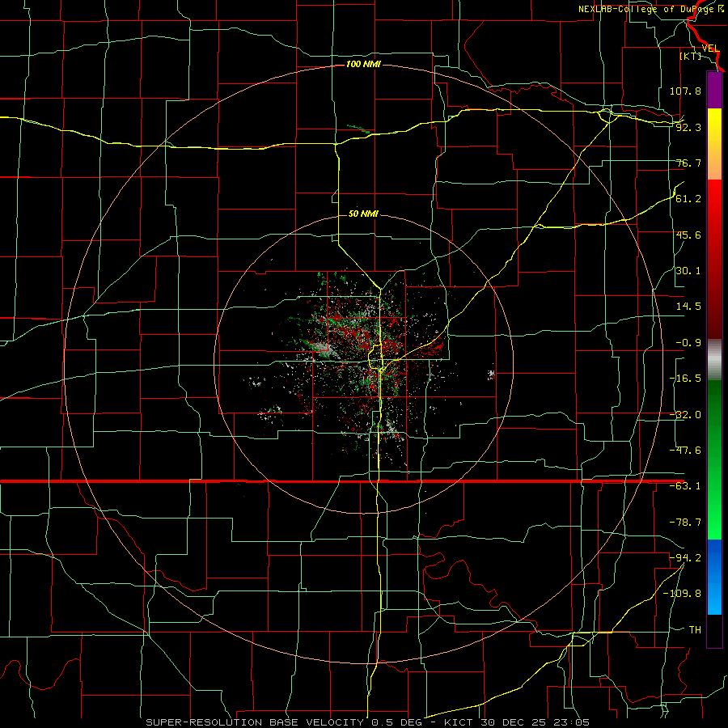Screen dimensions: 728x728
Task: Click the NEXLAB-College of DuPage credit text
Action: [x=651, y=9]
